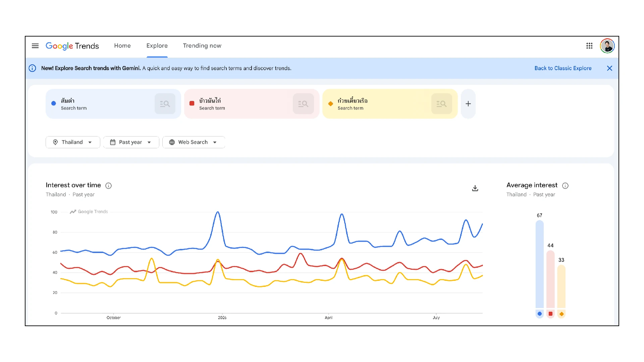Click the '2026' axis label
Image resolution: width=644 pixels, height=362 pixels.
coord(222,318)
